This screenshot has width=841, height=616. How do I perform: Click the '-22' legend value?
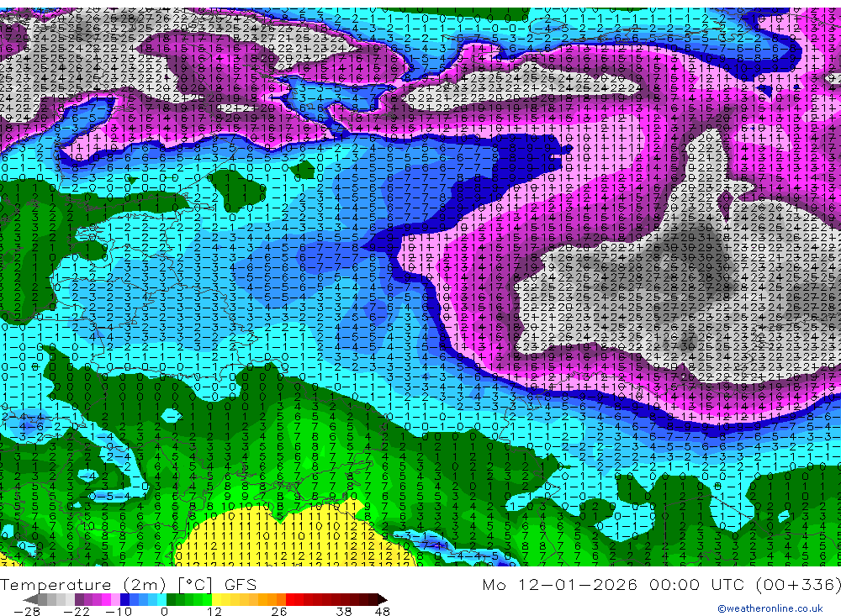(x=77, y=612)
